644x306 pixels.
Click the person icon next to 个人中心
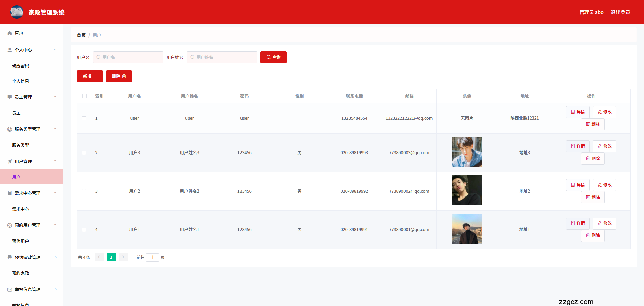[10, 50]
